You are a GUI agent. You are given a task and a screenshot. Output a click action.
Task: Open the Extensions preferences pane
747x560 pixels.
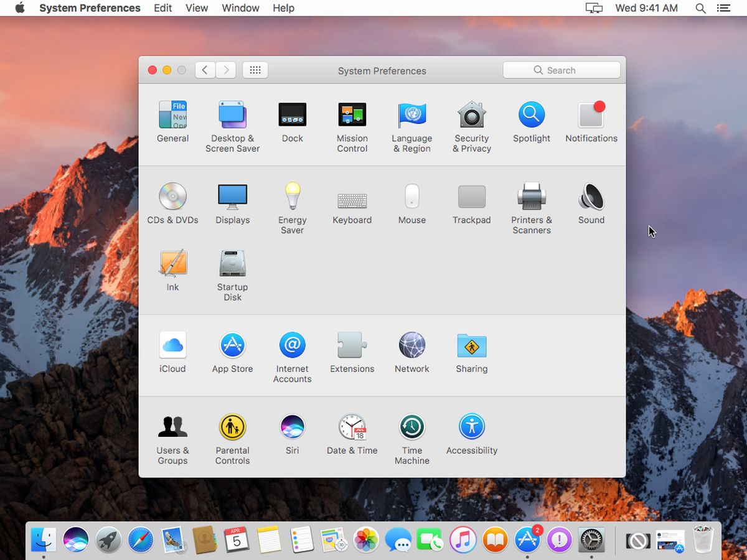(x=352, y=353)
